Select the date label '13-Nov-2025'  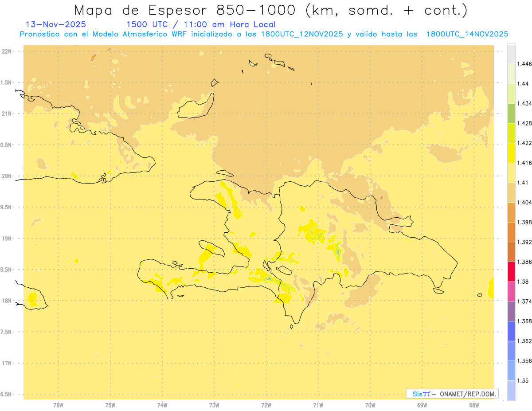(x=56, y=24)
